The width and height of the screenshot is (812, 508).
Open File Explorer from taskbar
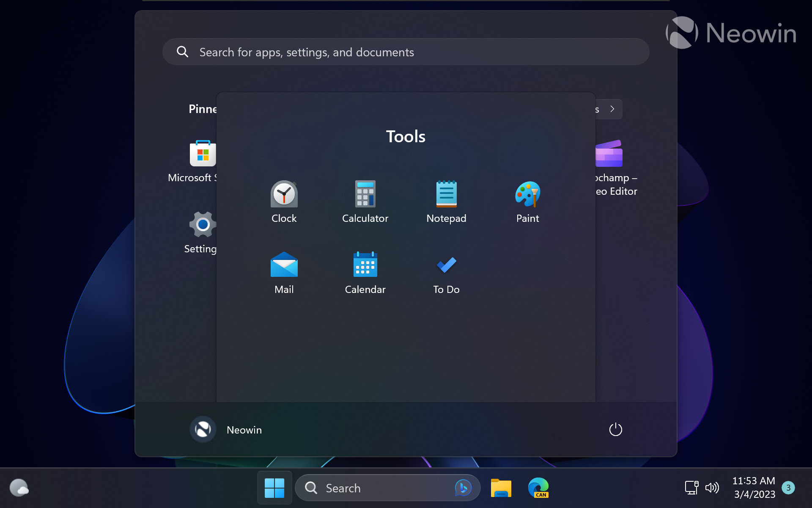(502, 488)
